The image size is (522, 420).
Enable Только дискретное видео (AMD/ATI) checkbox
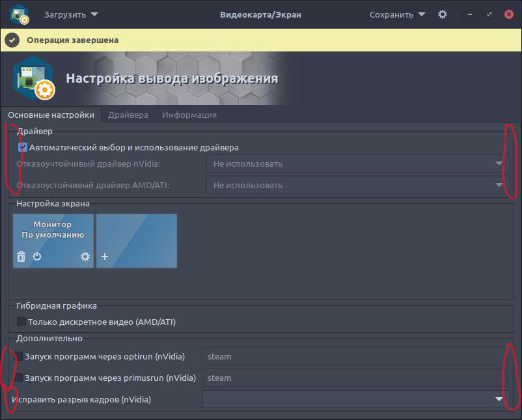coord(22,322)
